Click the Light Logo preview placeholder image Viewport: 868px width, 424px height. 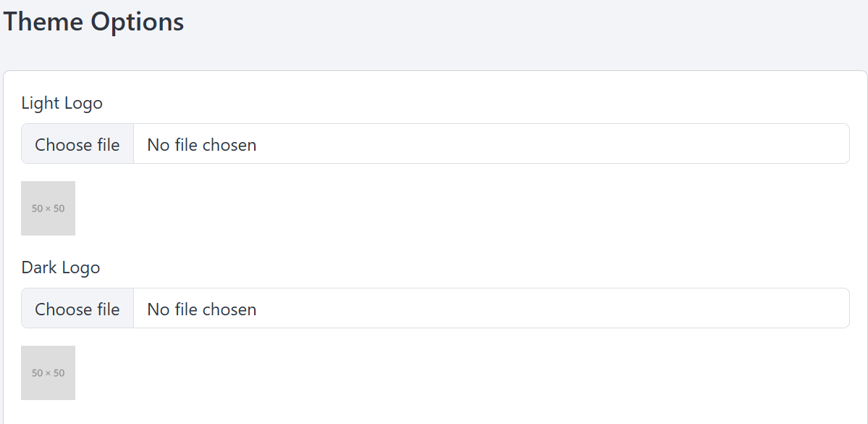tap(49, 209)
